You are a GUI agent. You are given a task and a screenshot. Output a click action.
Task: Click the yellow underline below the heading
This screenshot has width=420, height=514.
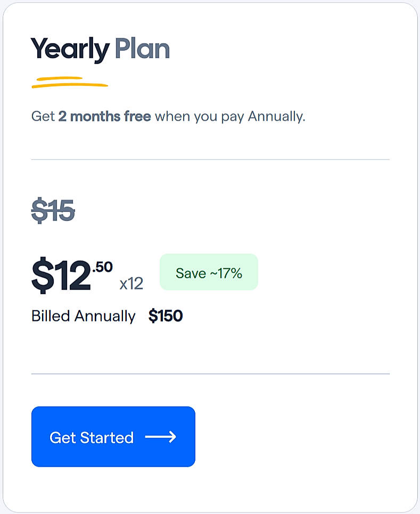tap(69, 82)
